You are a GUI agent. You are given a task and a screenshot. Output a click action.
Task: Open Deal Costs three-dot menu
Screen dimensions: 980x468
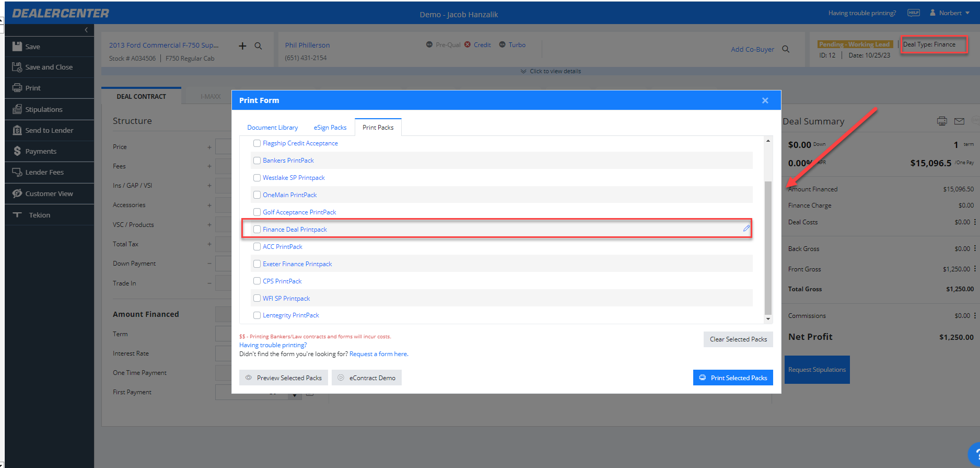click(x=975, y=222)
